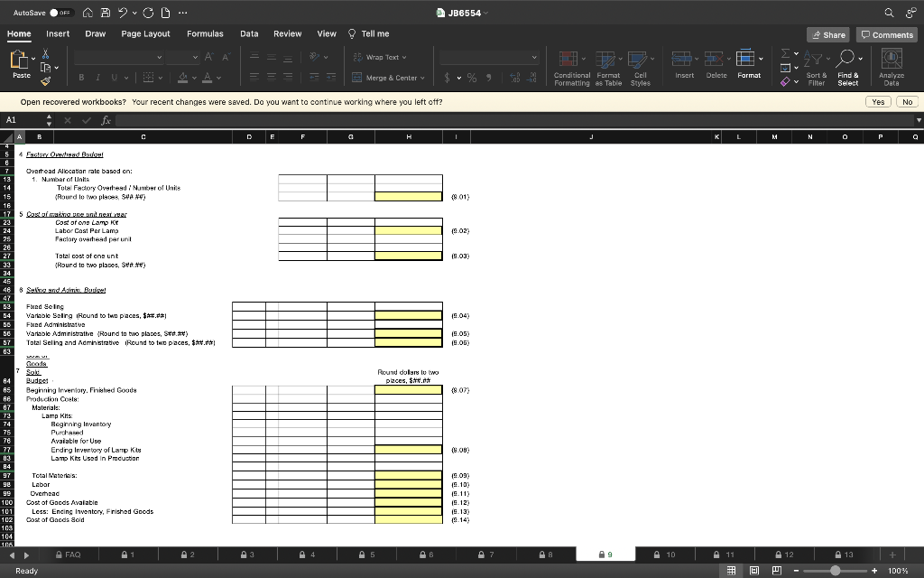Toggle Bold formatting
Image resolution: width=924 pixels, height=578 pixels.
tap(81, 78)
